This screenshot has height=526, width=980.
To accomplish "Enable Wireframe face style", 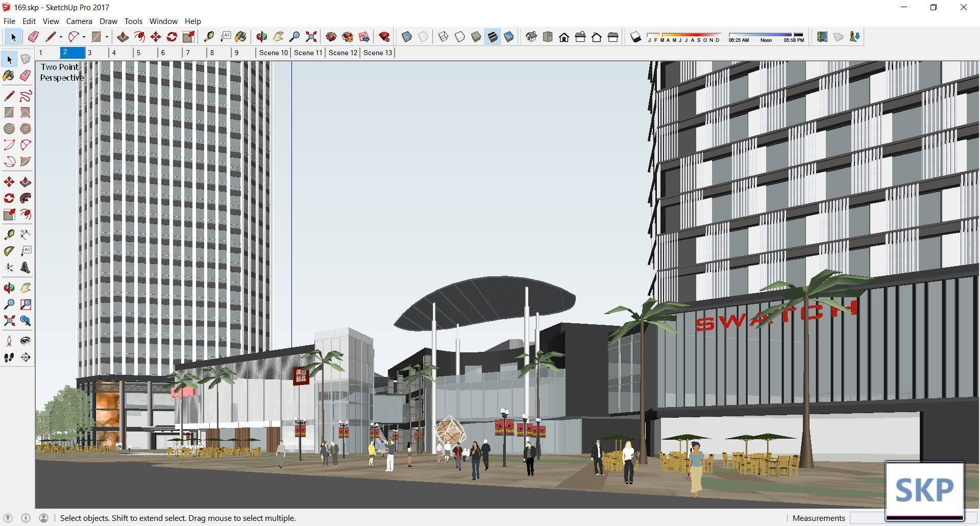I will [x=444, y=37].
